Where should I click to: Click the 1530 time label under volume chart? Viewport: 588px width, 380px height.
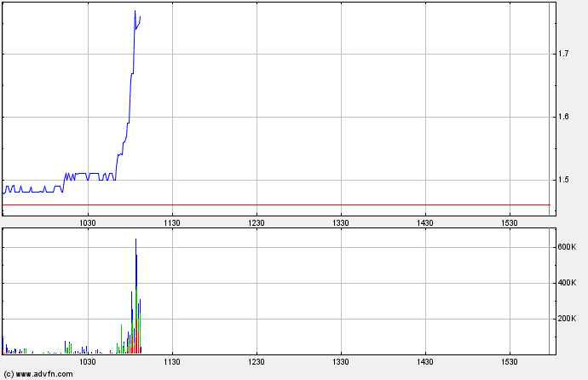click(x=510, y=362)
